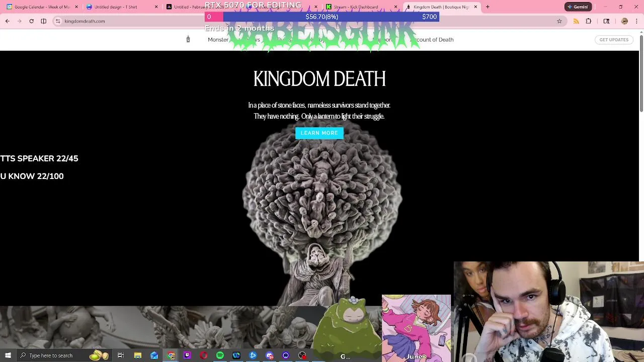Image resolution: width=644 pixels, height=362 pixels.
Task: Click the Kingdom Death lantern logo
Action: pos(188,39)
